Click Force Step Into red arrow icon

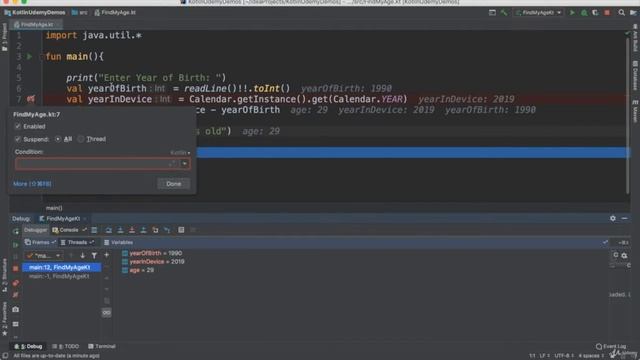coord(132,230)
